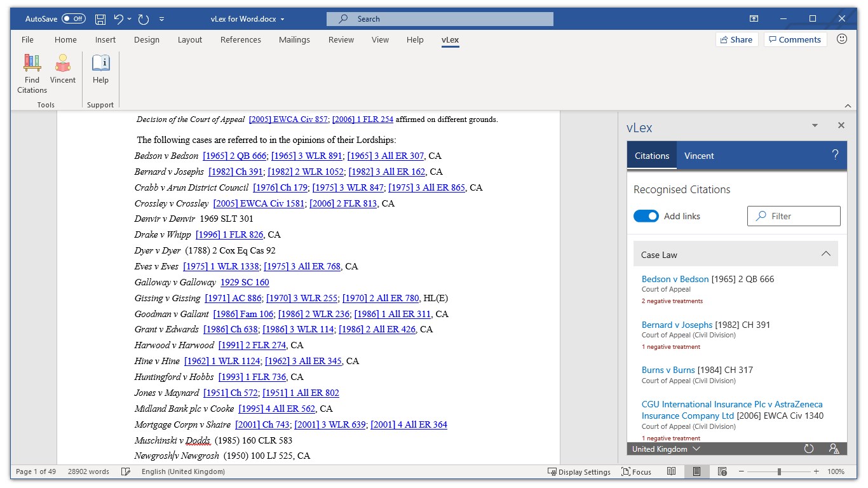Collapse the Case Law section

point(826,254)
